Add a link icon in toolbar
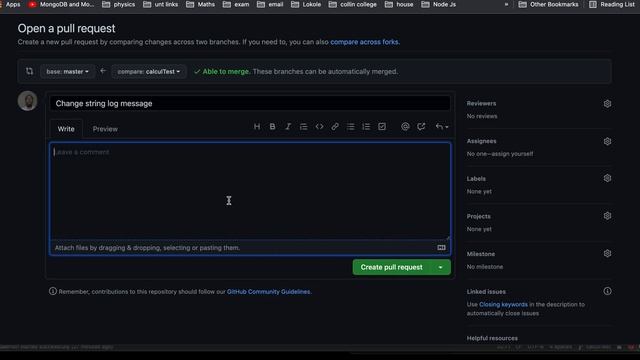Viewport: 640px width, 360px height. (x=335, y=127)
